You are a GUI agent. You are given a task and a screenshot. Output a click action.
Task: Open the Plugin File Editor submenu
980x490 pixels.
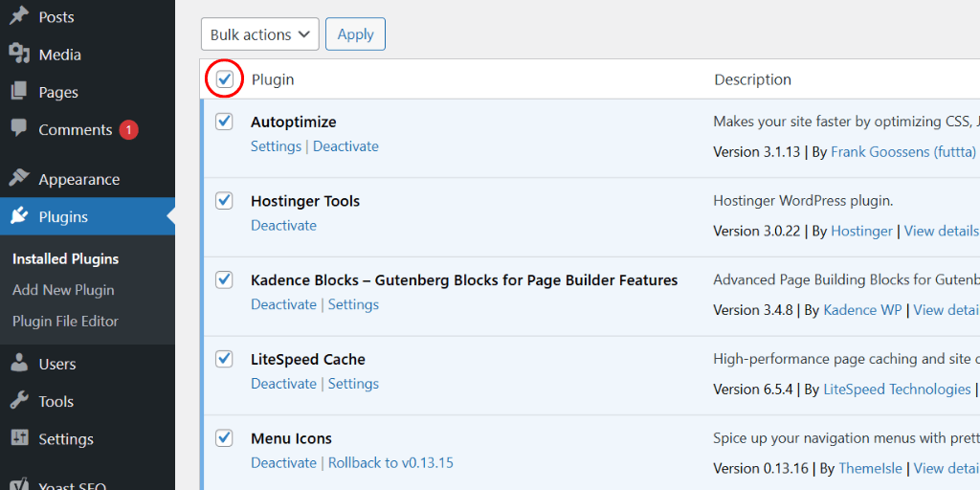point(65,322)
